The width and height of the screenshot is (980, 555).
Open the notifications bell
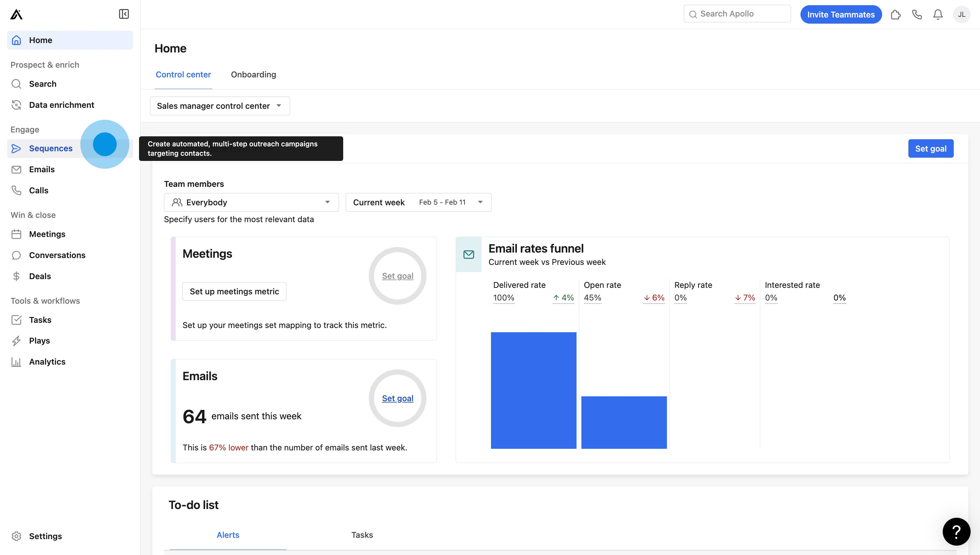click(x=938, y=15)
